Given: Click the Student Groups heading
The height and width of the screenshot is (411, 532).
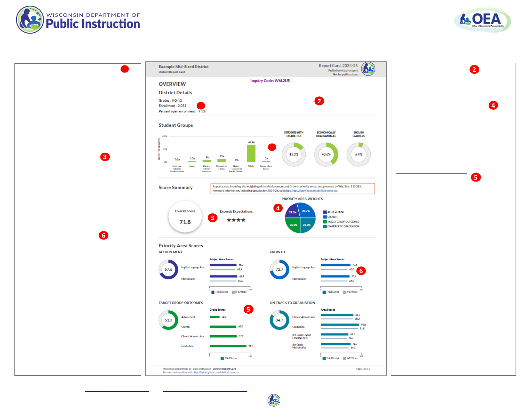Looking at the screenshot, I should (x=176, y=125).
